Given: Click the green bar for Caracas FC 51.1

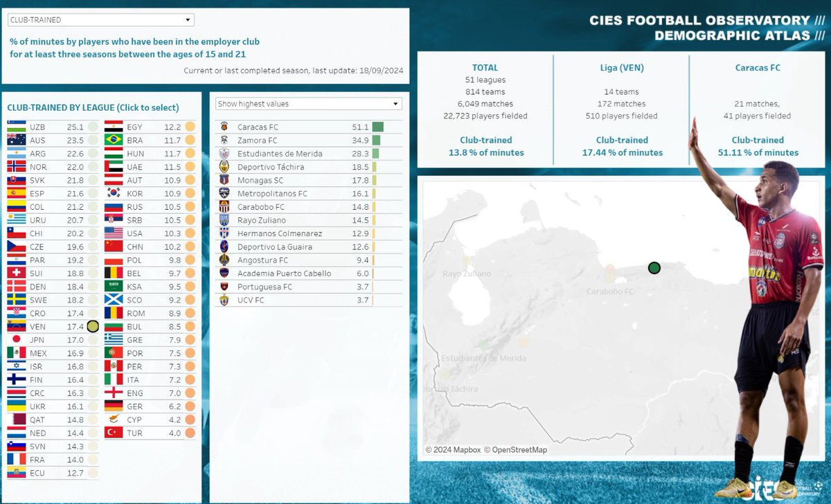Looking at the screenshot, I should click(x=377, y=127).
